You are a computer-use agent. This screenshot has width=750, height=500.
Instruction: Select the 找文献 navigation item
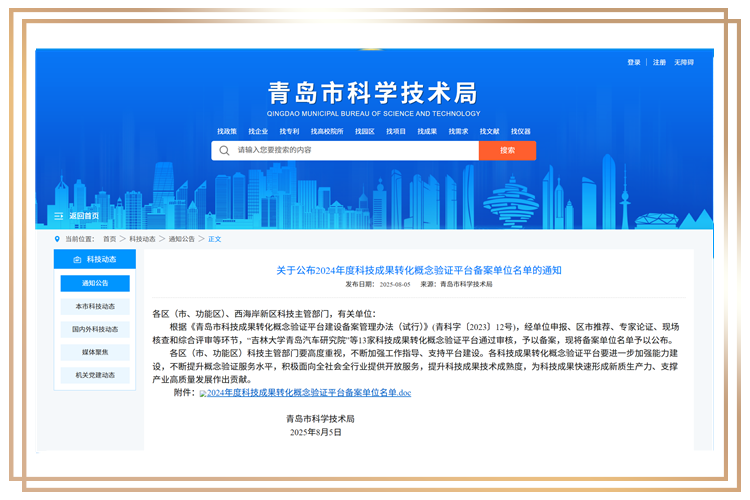[489, 131]
